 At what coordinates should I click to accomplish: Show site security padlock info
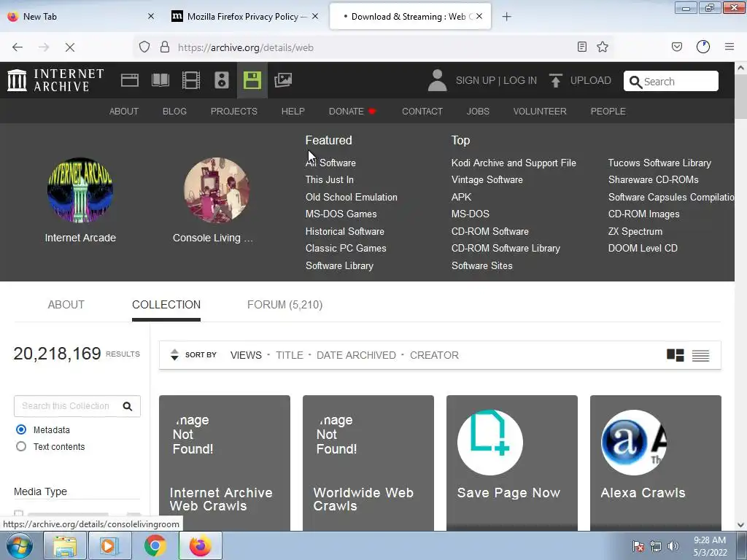[165, 47]
